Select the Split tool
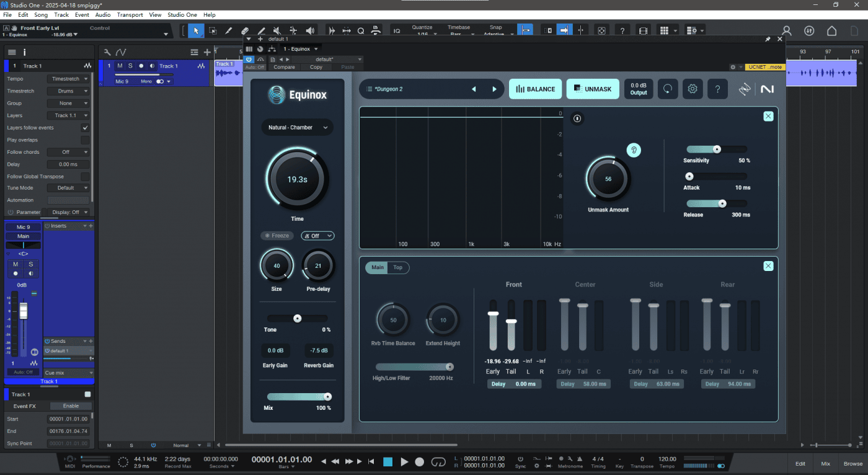Image resolution: width=868 pixels, height=475 pixels. pos(229,30)
